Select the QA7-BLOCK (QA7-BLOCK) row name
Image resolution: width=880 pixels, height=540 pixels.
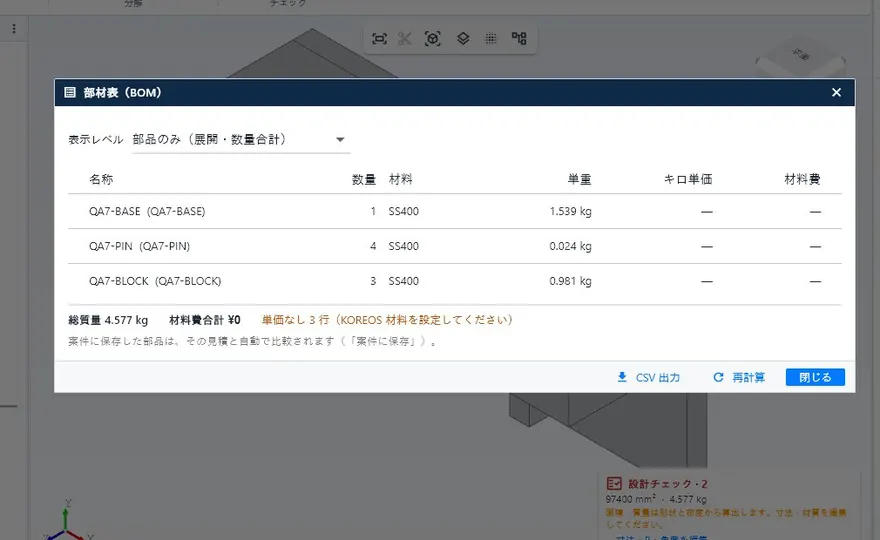coord(155,281)
